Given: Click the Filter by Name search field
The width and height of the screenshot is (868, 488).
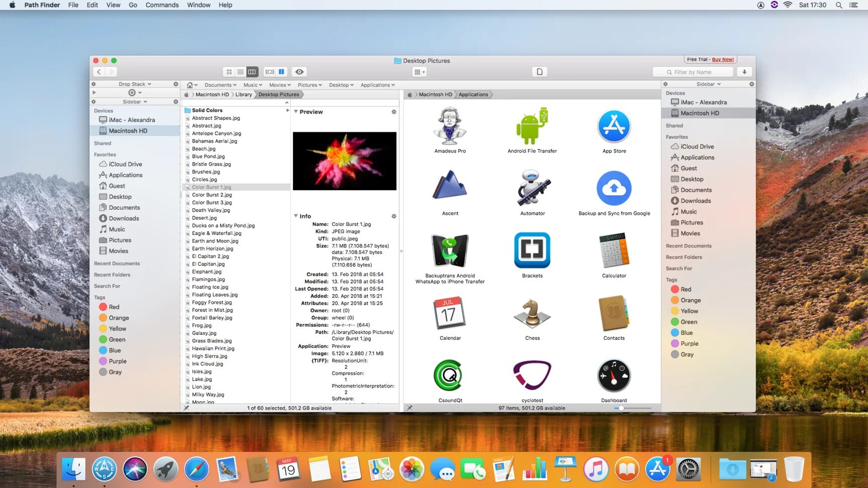Looking at the screenshot, I should (693, 72).
